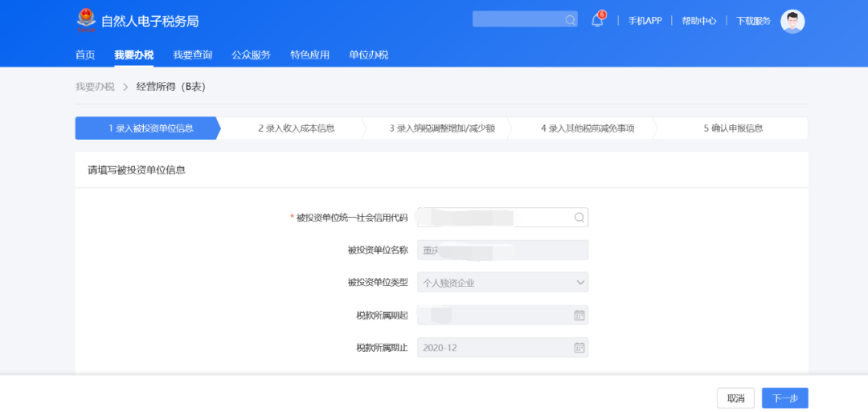Click 我要办税 in breadcrumb
868x412 pixels.
tap(95, 87)
